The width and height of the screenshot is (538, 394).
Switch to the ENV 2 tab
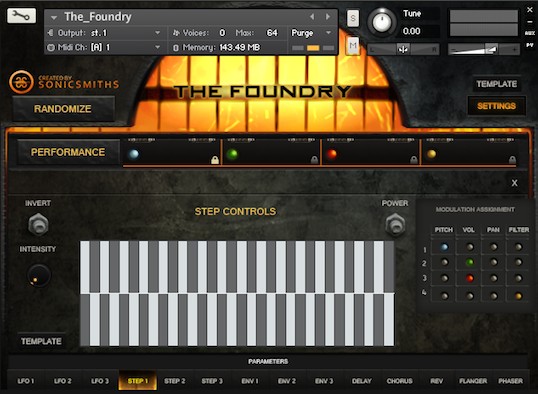click(287, 381)
